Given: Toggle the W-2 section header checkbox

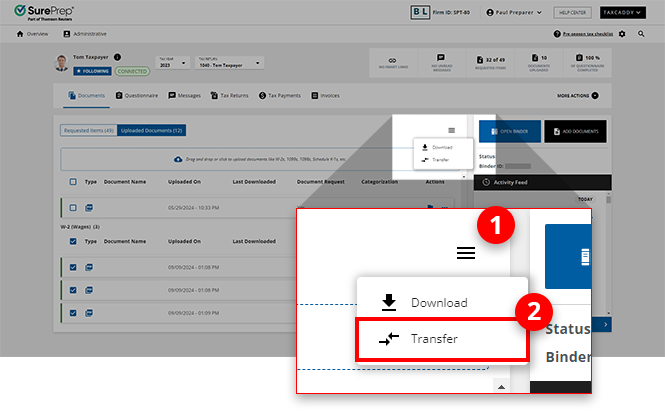Looking at the screenshot, I should click(x=72, y=241).
